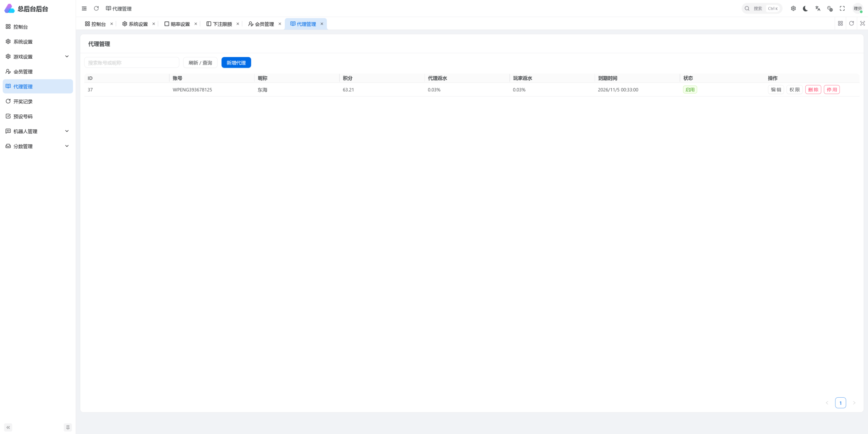Image resolution: width=868 pixels, height=434 pixels.
Task: Switch to dark mode moon icon
Action: [x=805, y=8]
